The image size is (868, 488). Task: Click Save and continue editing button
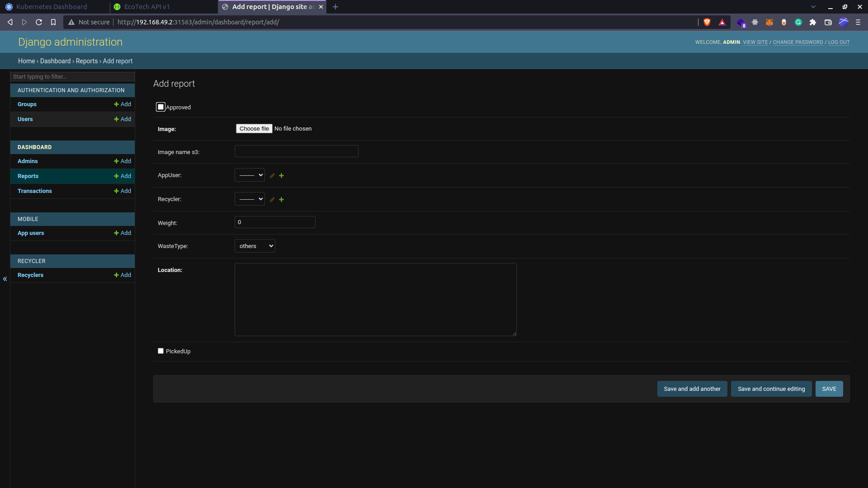pyautogui.click(x=771, y=389)
